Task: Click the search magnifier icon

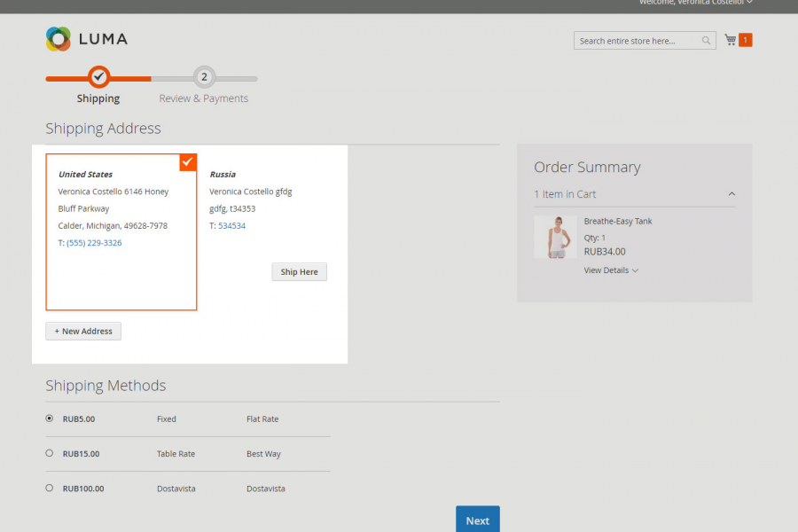Action: [x=706, y=41]
